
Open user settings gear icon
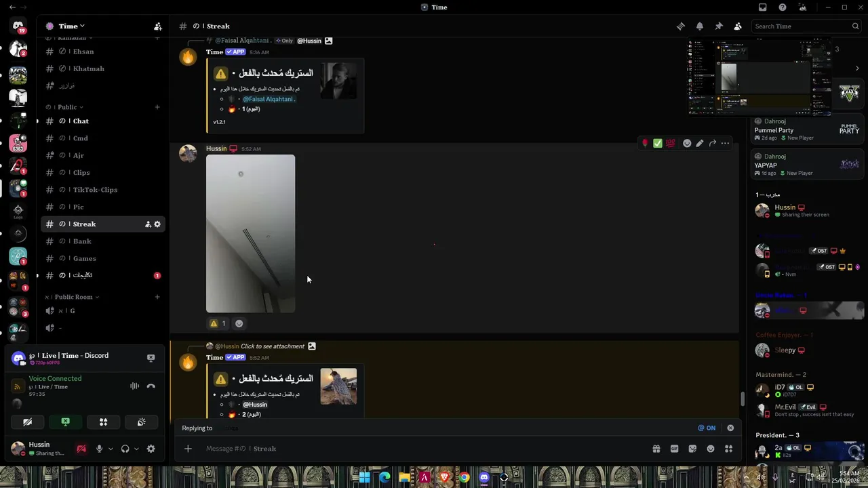click(151, 449)
